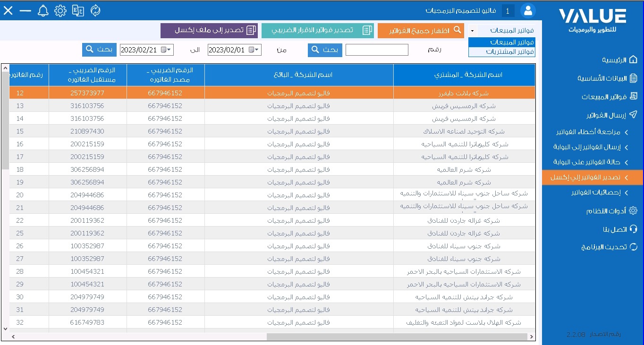Image resolution: width=644 pixels, height=345 pixels.
Task: Click horizontal scrollbar right arrow
Action: click(532, 337)
